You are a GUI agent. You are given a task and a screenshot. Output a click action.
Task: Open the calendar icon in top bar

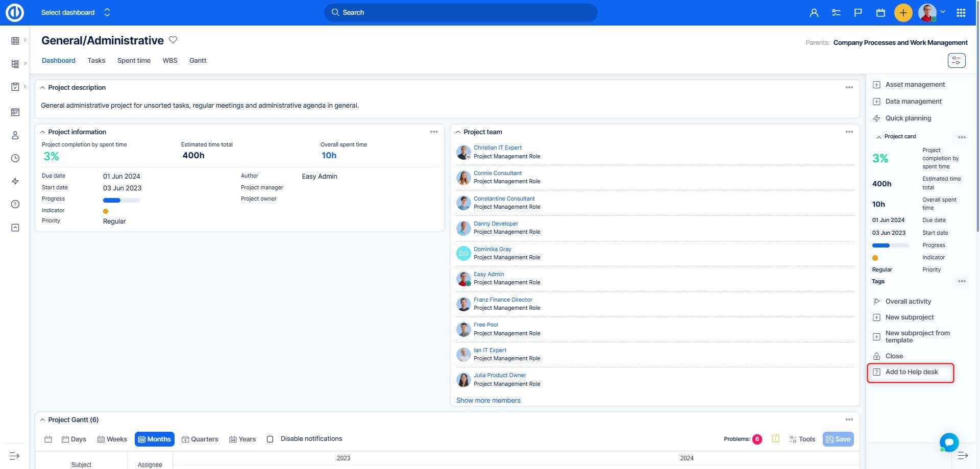(x=880, y=13)
